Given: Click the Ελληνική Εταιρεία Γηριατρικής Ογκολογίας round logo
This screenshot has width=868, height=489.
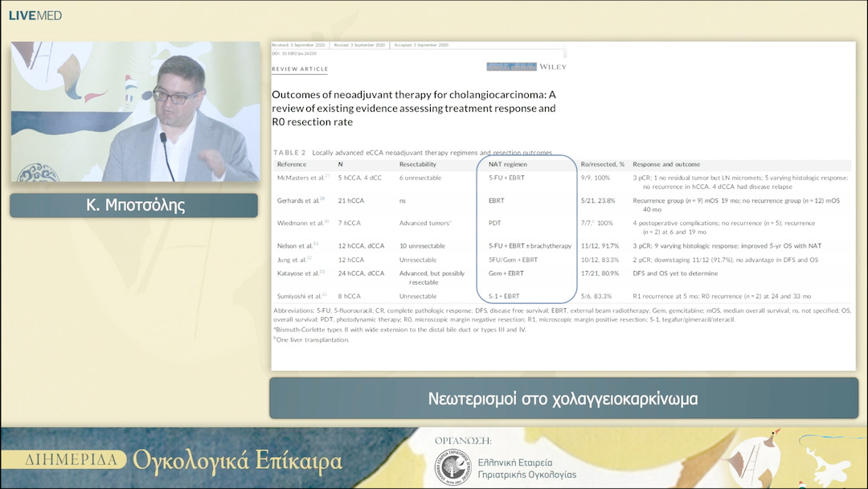Looking at the screenshot, I should pyautogui.click(x=452, y=468).
